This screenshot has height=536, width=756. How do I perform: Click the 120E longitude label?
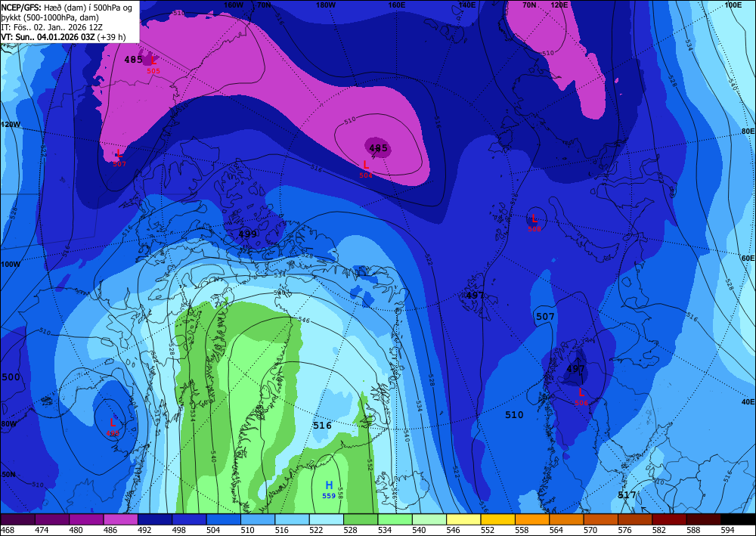pyautogui.click(x=559, y=5)
